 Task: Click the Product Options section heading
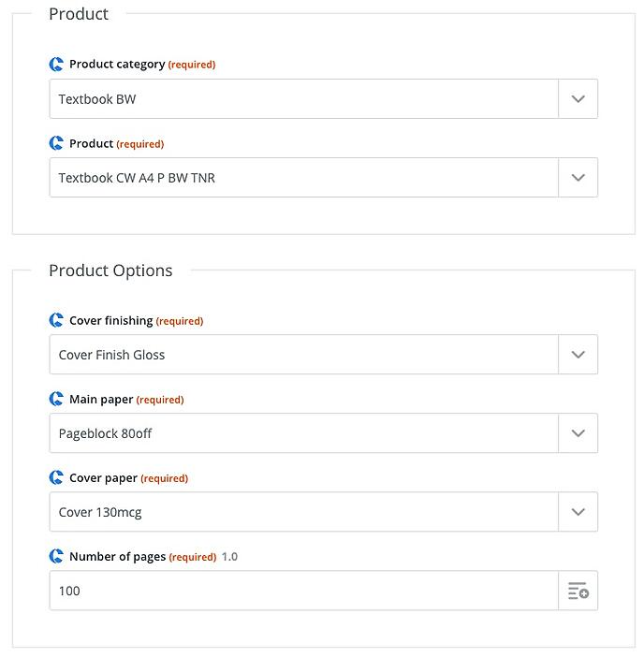[110, 271]
